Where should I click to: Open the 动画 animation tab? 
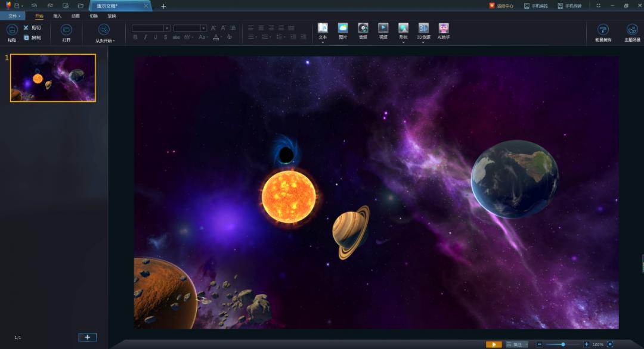pos(75,16)
